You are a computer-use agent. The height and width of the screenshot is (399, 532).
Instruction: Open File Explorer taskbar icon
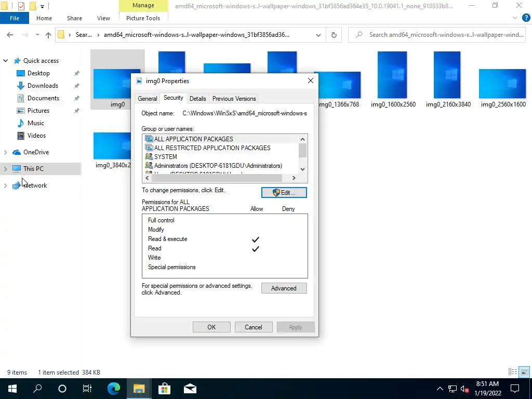[x=139, y=389]
